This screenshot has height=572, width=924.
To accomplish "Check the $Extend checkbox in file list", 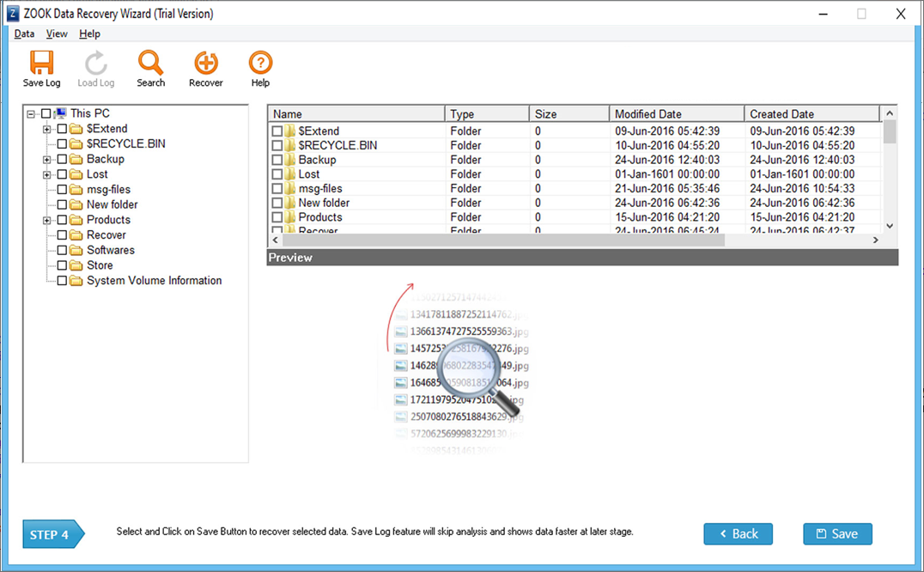I will pyautogui.click(x=277, y=131).
